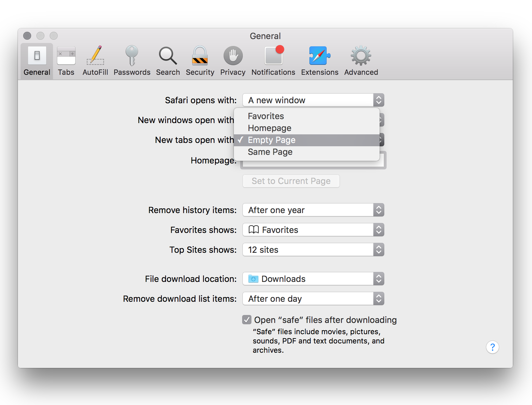Screen dimensions: 532x405
Task: Open the Security padlock pane
Action: click(x=200, y=61)
